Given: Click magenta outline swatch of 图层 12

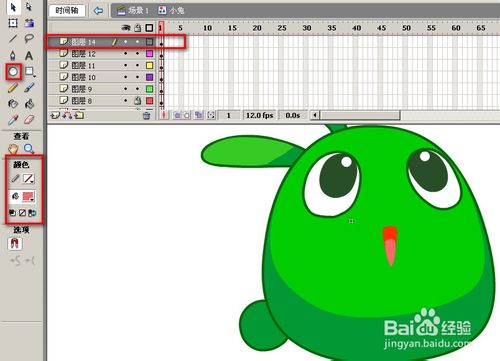Looking at the screenshot, I should coord(150,54).
